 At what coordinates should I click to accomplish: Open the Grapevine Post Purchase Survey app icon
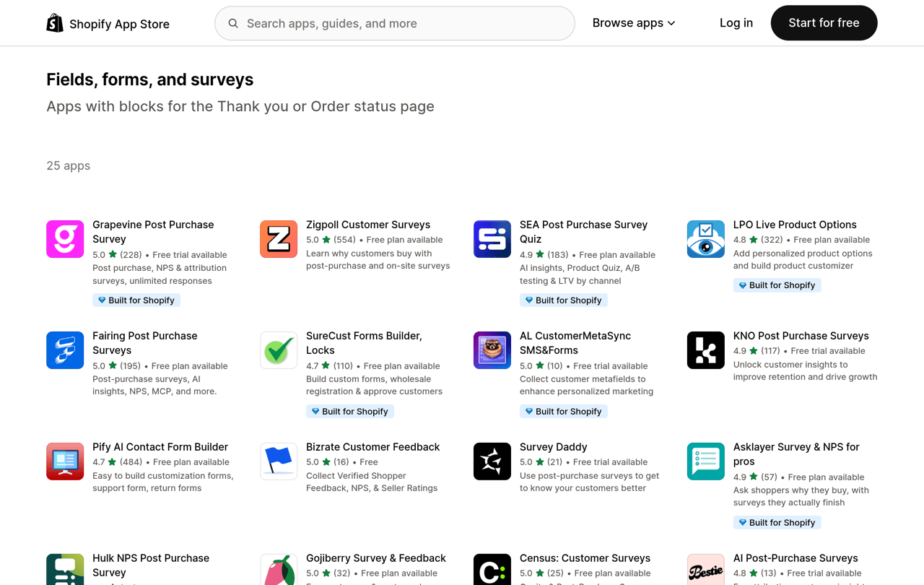click(x=65, y=239)
